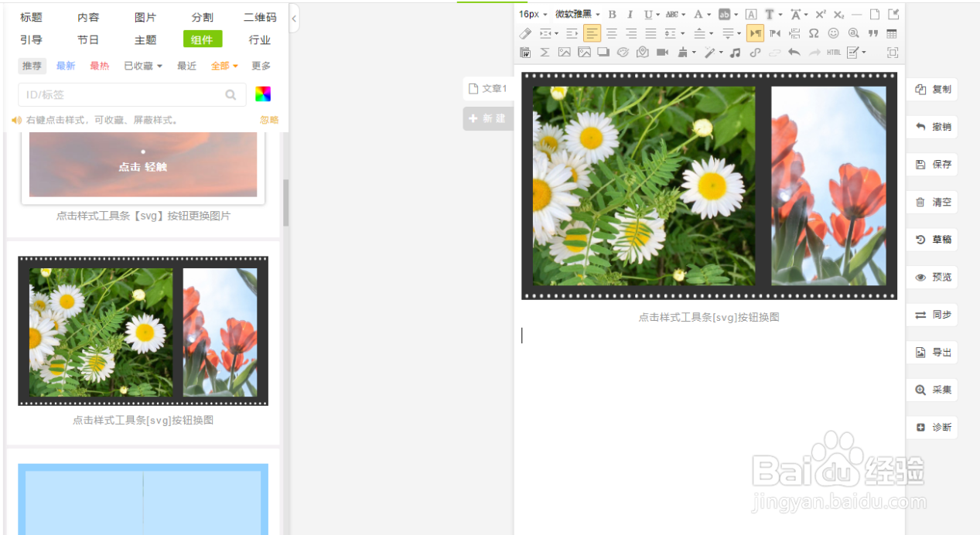The width and height of the screenshot is (980, 535).
Task: Open the magic wand dropdown
Action: (721, 53)
